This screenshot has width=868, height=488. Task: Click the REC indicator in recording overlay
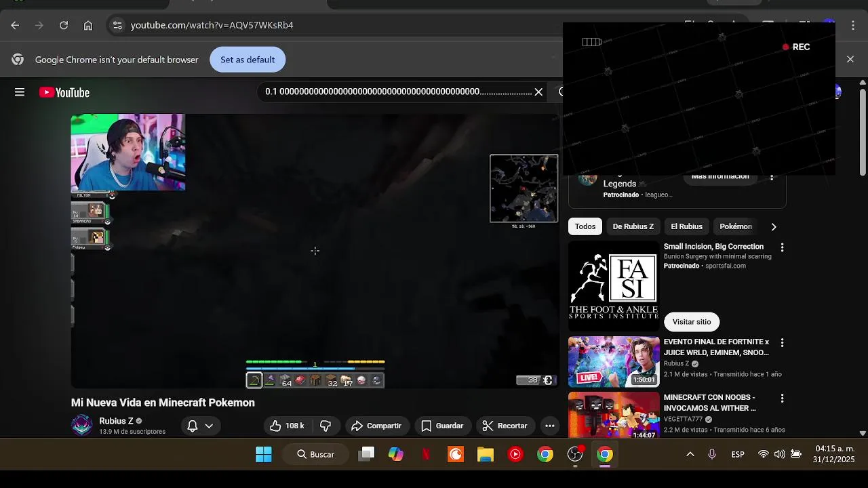point(796,47)
